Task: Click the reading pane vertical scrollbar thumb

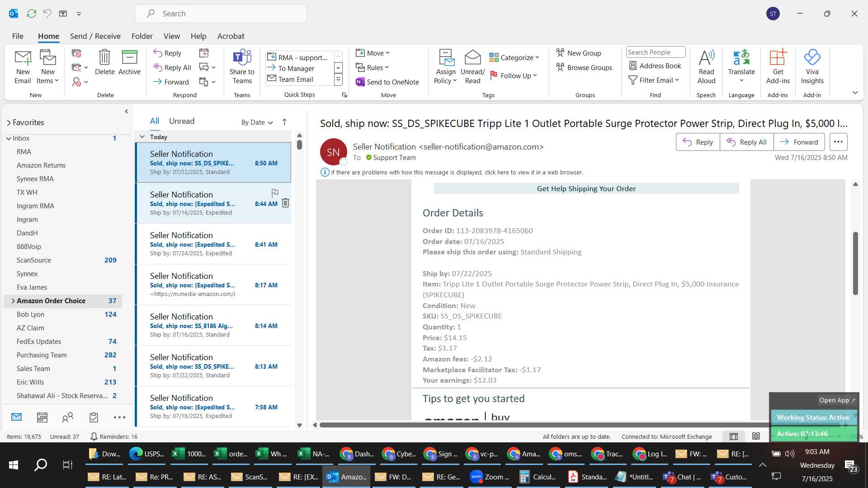Action: tap(855, 263)
